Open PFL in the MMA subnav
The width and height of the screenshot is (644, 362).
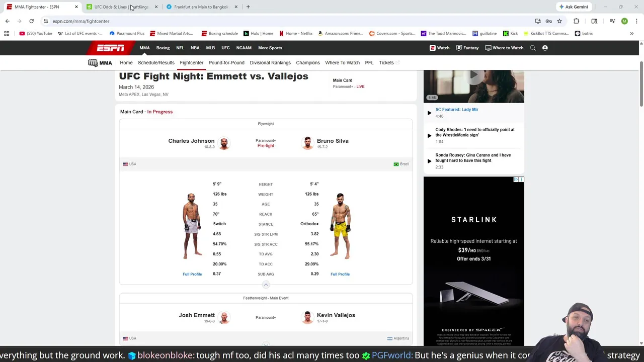(x=369, y=63)
